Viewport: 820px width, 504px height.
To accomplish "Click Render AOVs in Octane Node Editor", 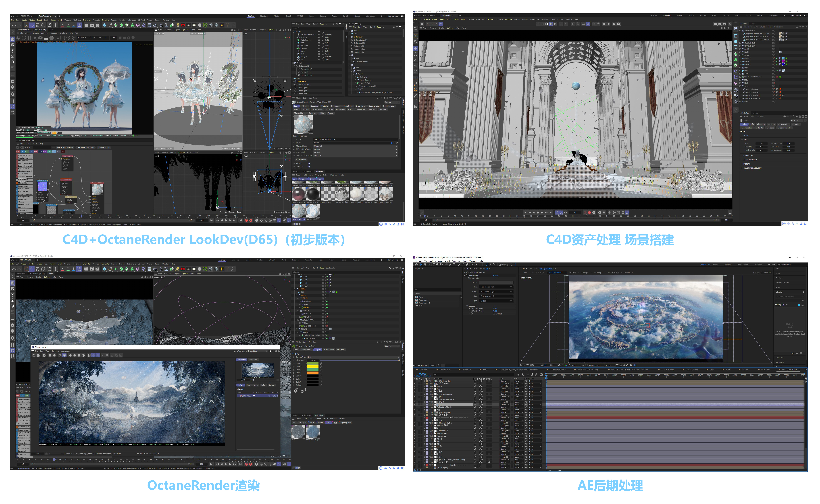I will [x=104, y=148].
